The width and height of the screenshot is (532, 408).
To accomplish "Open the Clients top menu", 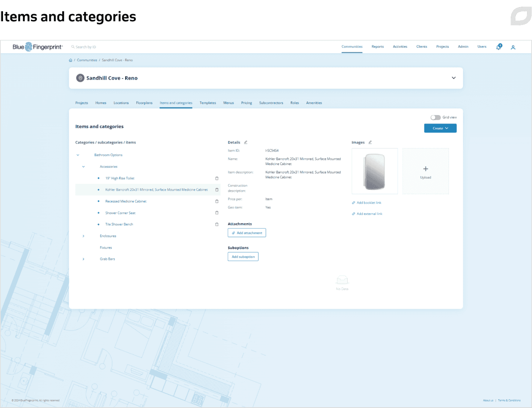I will click(422, 47).
